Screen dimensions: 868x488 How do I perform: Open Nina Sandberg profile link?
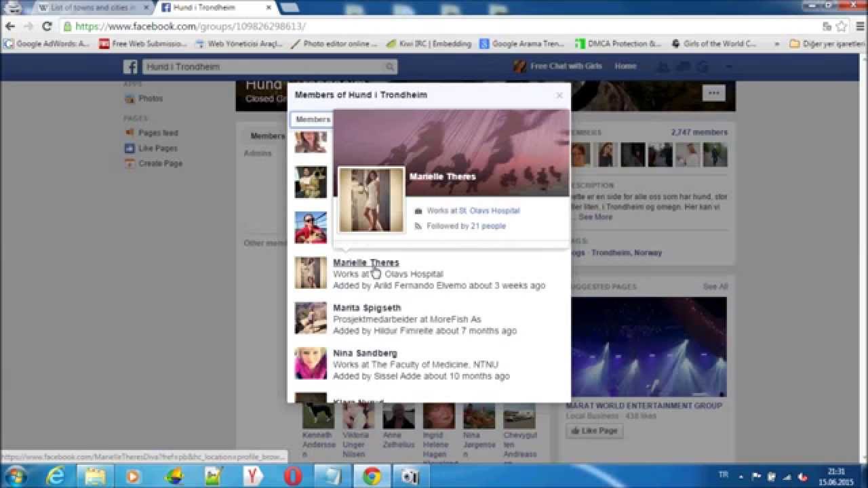(x=365, y=353)
